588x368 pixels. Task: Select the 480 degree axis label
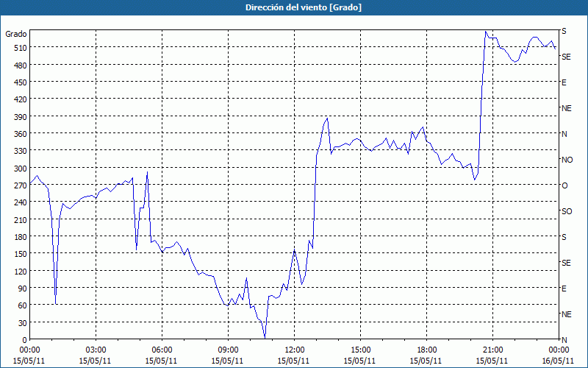click(x=21, y=66)
